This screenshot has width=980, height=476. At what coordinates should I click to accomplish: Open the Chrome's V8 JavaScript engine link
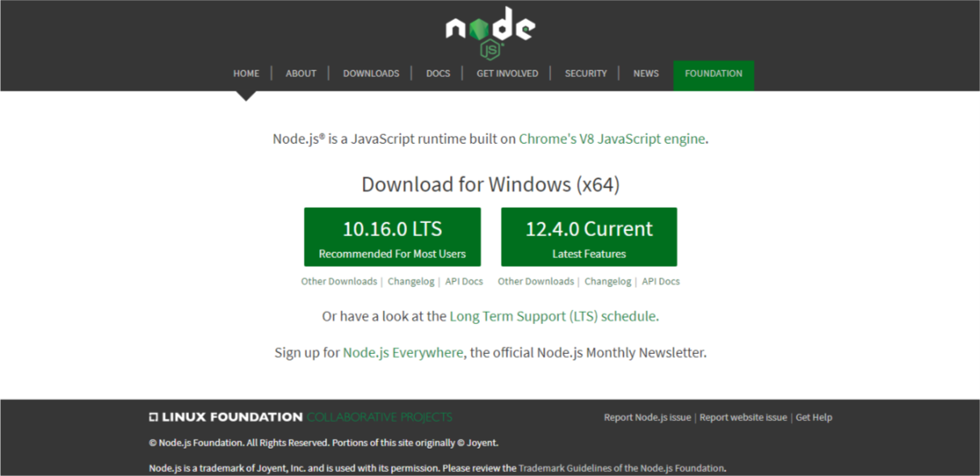[x=612, y=138]
